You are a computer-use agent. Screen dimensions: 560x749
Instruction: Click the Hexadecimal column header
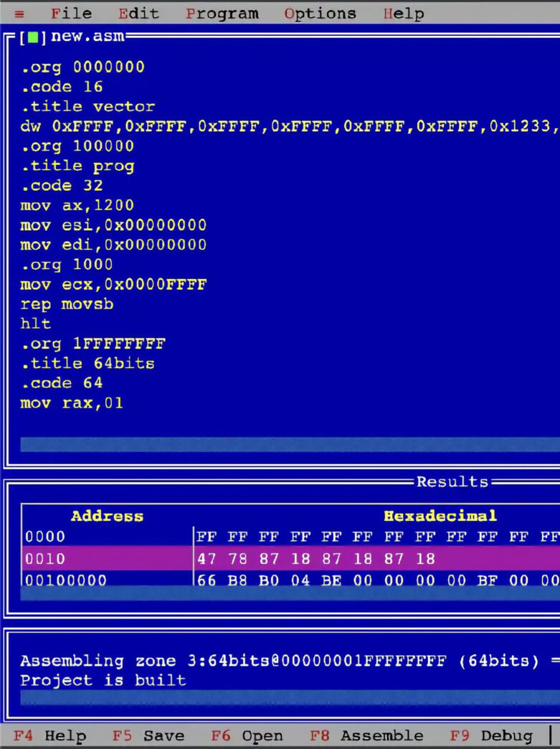(440, 516)
